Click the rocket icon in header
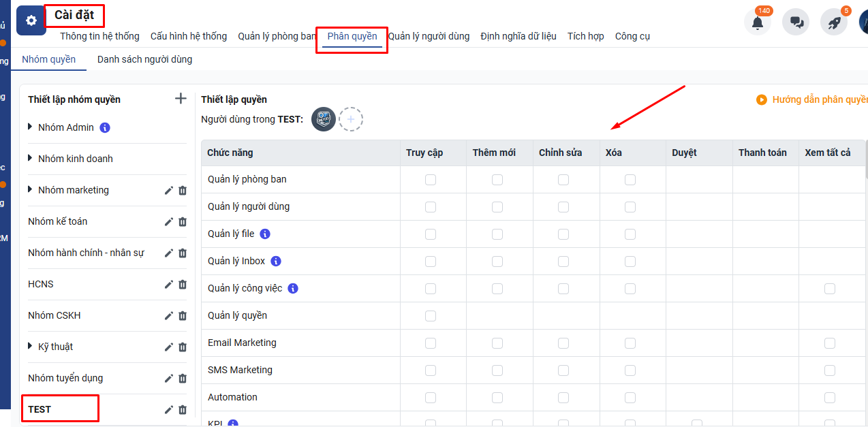868x427 pixels. (x=833, y=22)
